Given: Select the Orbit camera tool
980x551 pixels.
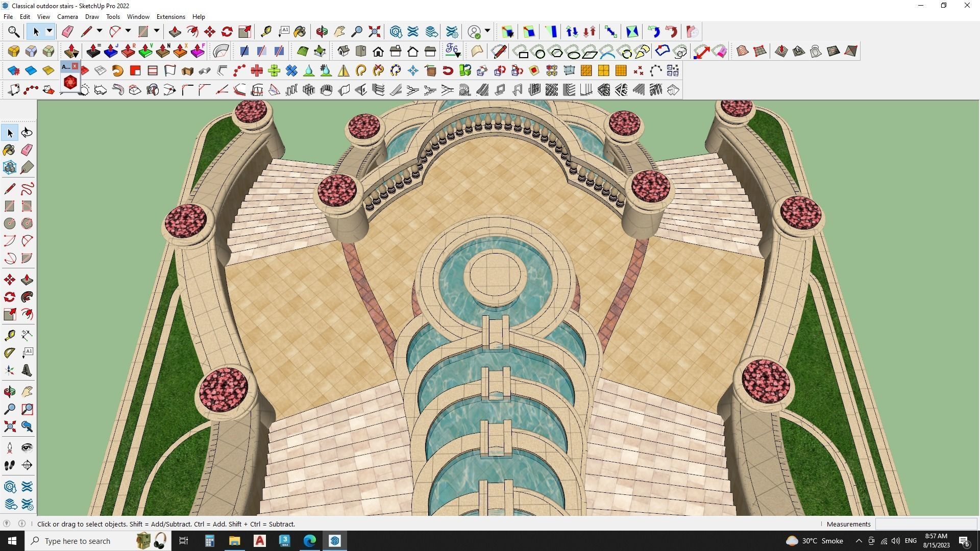Looking at the screenshot, I should point(10,392).
